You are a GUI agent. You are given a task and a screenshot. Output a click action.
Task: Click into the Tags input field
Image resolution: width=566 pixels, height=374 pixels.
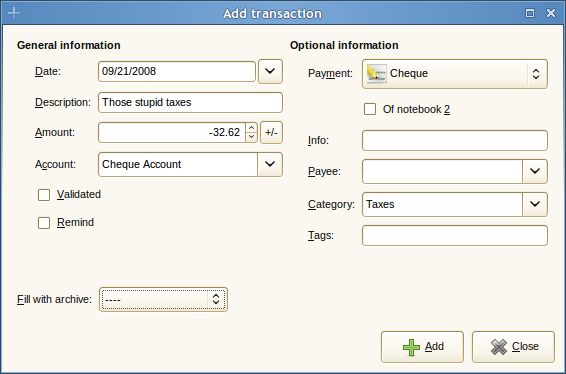(455, 235)
